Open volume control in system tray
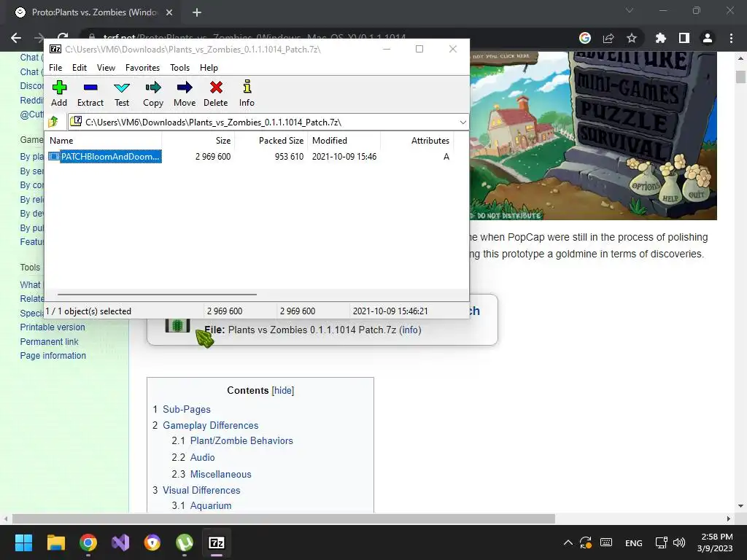Image resolution: width=747 pixels, height=560 pixels. [x=679, y=542]
